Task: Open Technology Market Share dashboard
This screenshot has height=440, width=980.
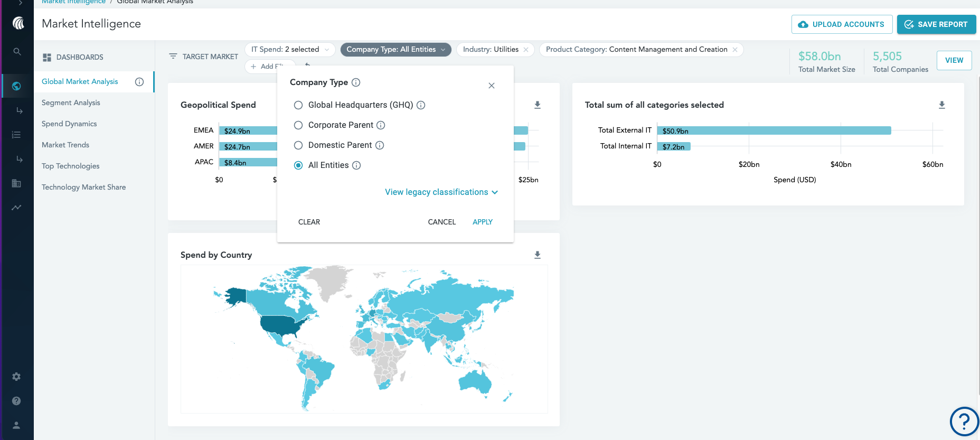Action: 83,187
